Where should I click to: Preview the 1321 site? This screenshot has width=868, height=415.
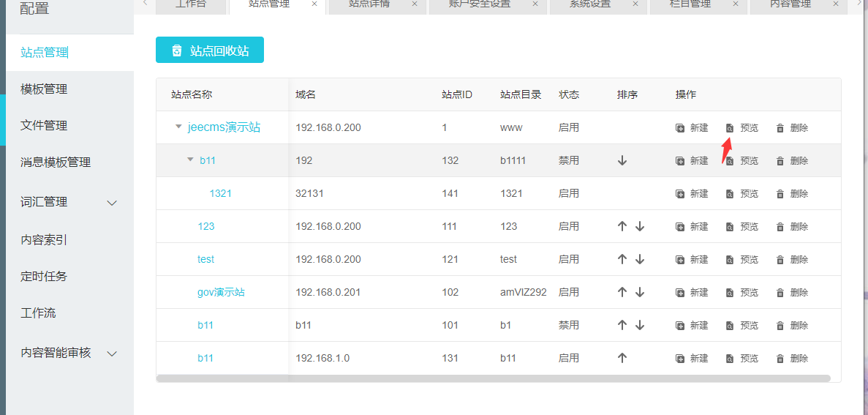742,193
